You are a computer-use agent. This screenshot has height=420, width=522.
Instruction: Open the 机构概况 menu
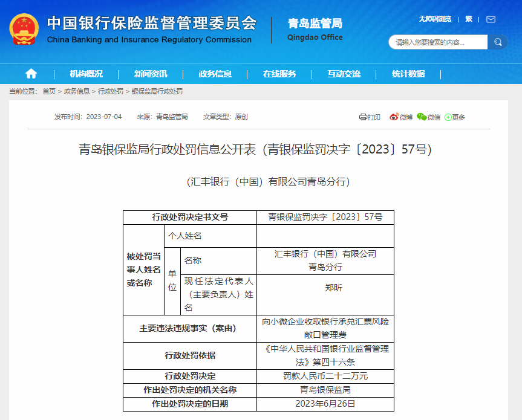pyautogui.click(x=86, y=74)
